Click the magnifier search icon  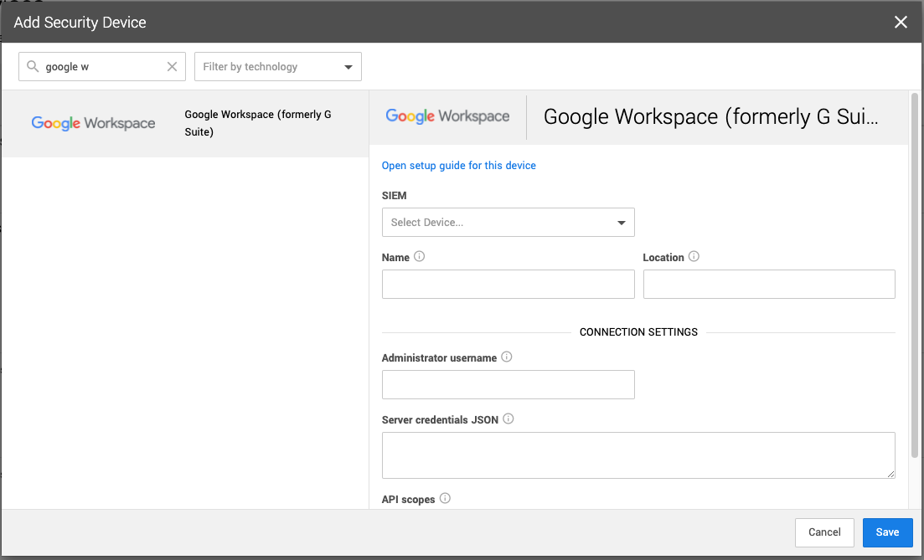point(33,66)
